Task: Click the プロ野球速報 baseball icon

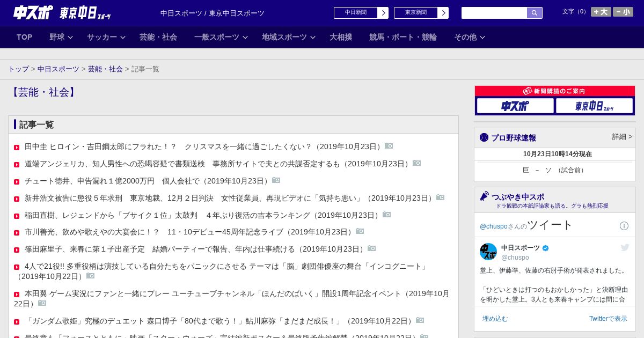Action: 484,137
